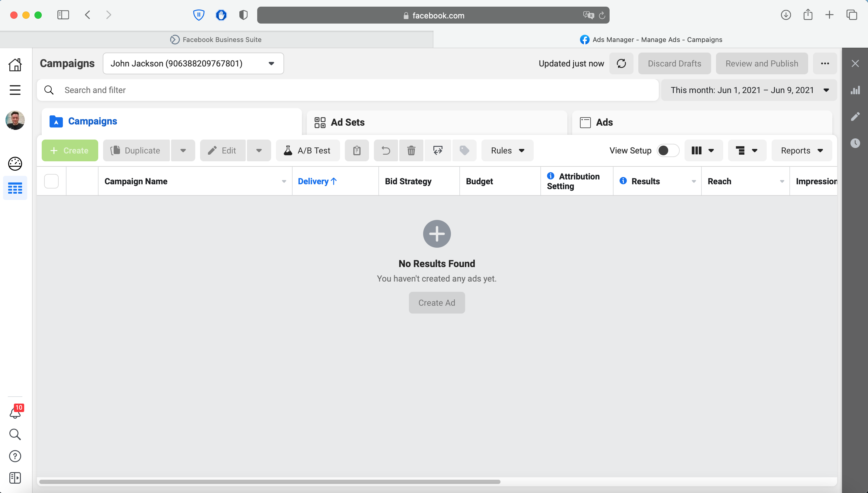Open the edit pencil in right panel
The height and width of the screenshot is (493, 868).
(855, 117)
